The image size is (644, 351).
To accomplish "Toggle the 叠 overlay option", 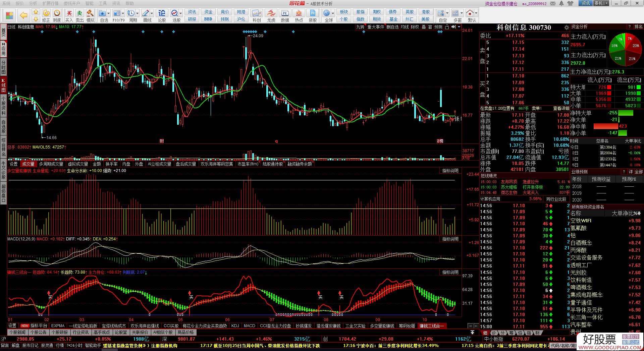I will [x=424, y=27].
